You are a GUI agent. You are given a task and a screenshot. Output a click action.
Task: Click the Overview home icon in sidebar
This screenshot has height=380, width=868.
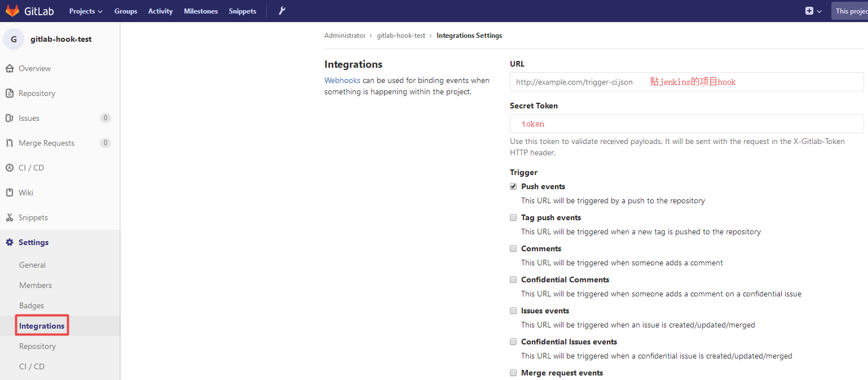tap(9, 68)
